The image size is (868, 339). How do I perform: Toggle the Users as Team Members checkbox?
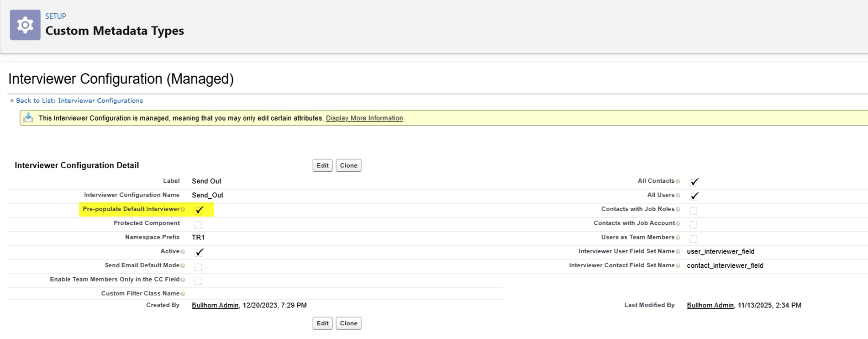point(693,238)
